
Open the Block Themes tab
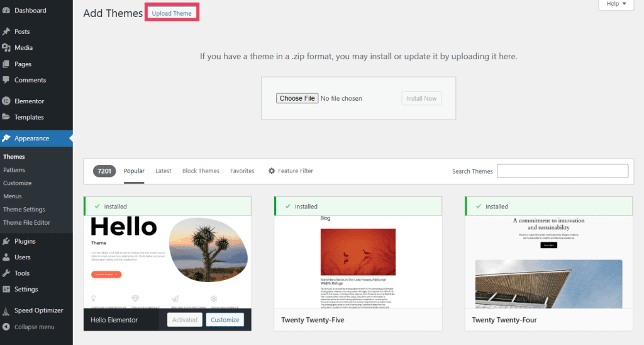201,171
